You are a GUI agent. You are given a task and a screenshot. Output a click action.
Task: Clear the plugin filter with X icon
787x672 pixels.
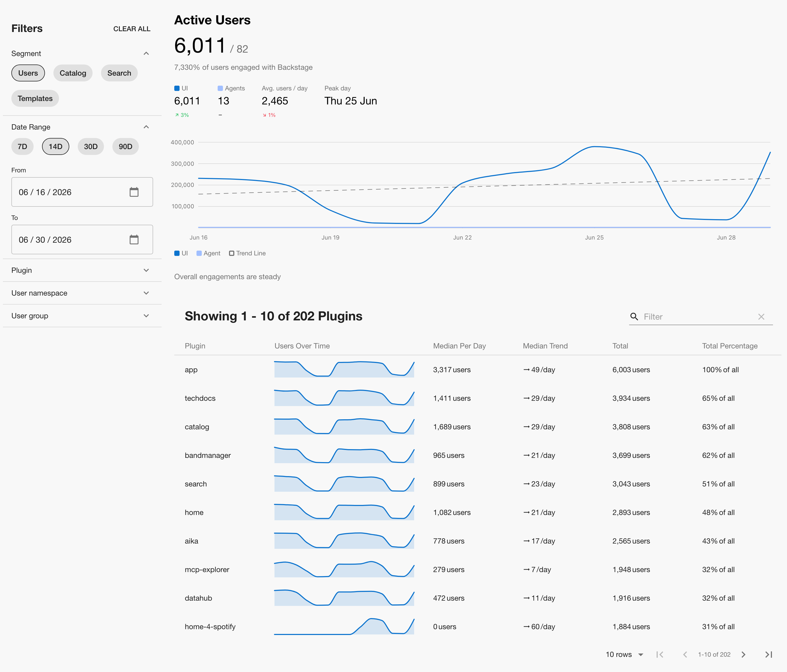point(761,317)
